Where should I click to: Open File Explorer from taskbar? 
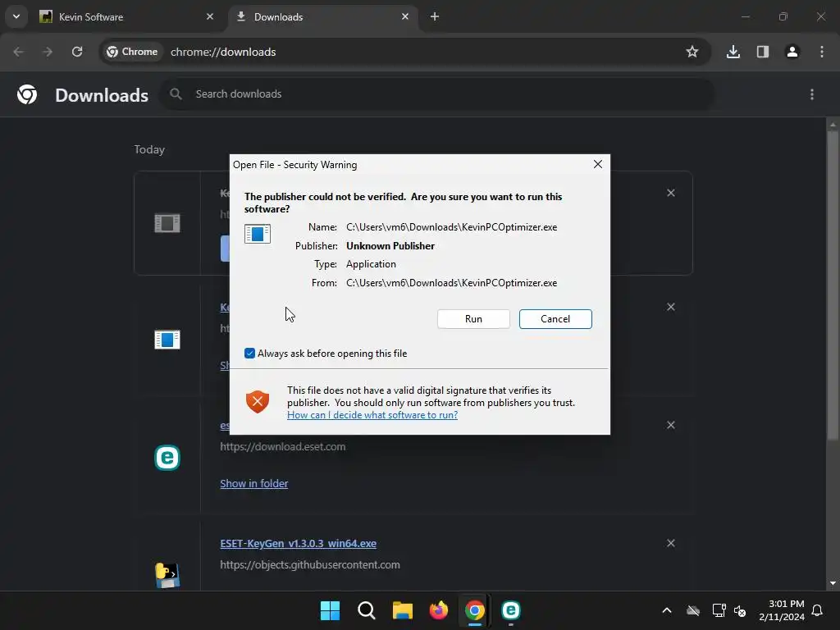point(402,610)
